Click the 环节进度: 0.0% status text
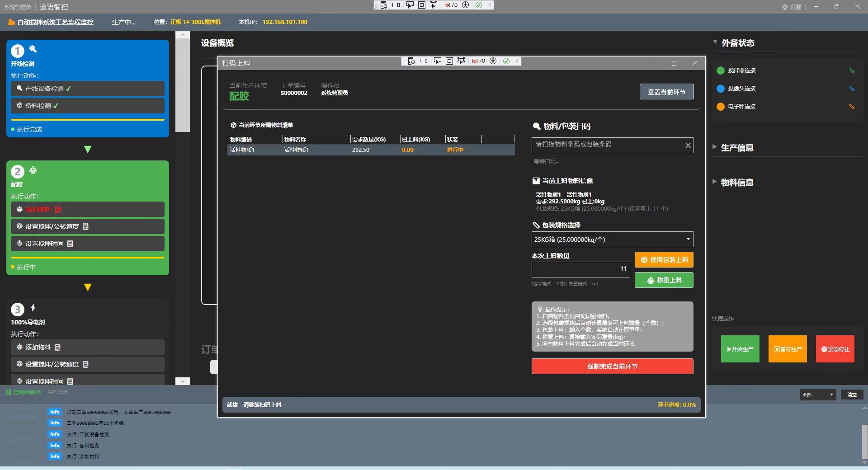This screenshot has width=868, height=470. point(677,404)
